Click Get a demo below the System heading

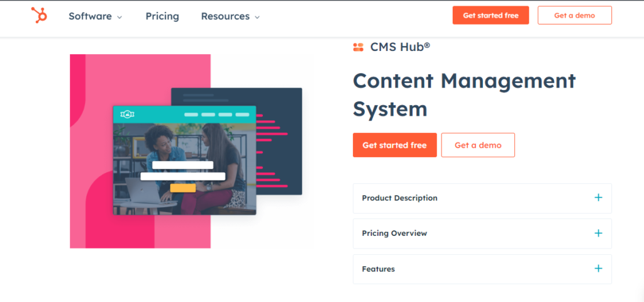[478, 145]
